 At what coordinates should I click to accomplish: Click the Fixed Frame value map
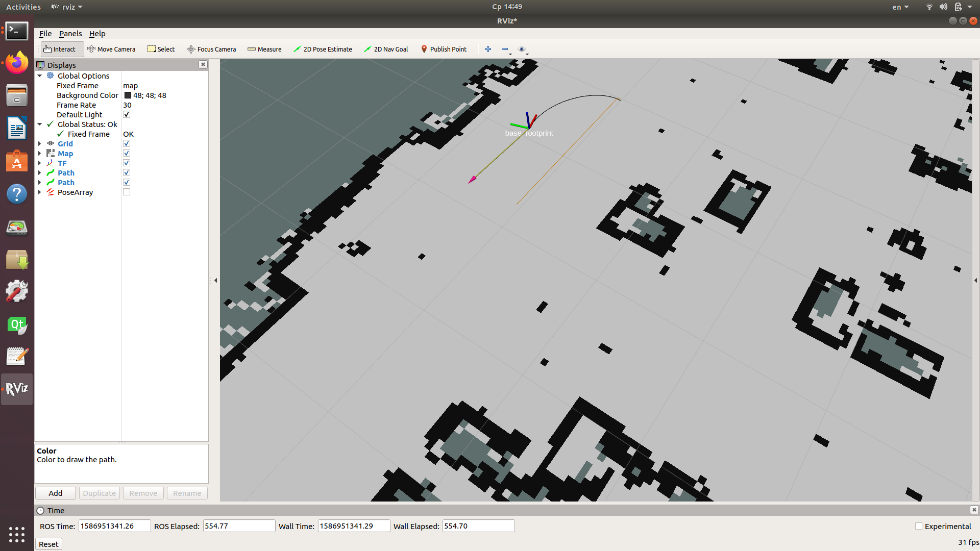click(x=130, y=86)
